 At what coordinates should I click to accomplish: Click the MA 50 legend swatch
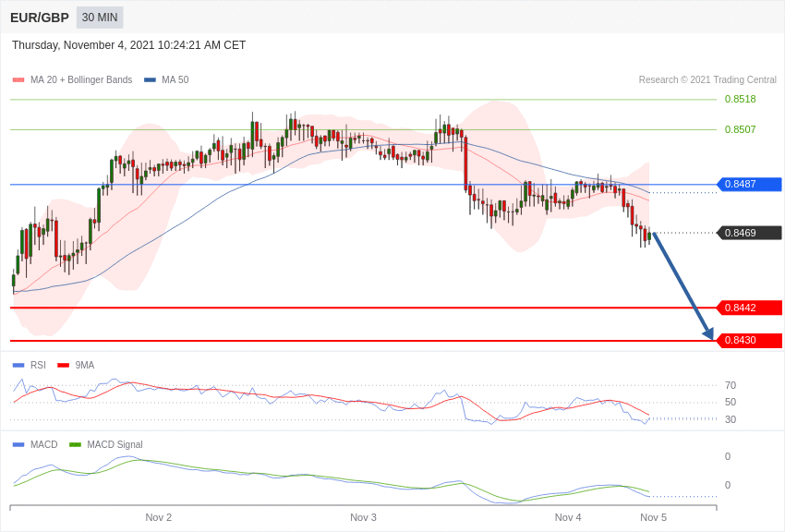[150, 80]
